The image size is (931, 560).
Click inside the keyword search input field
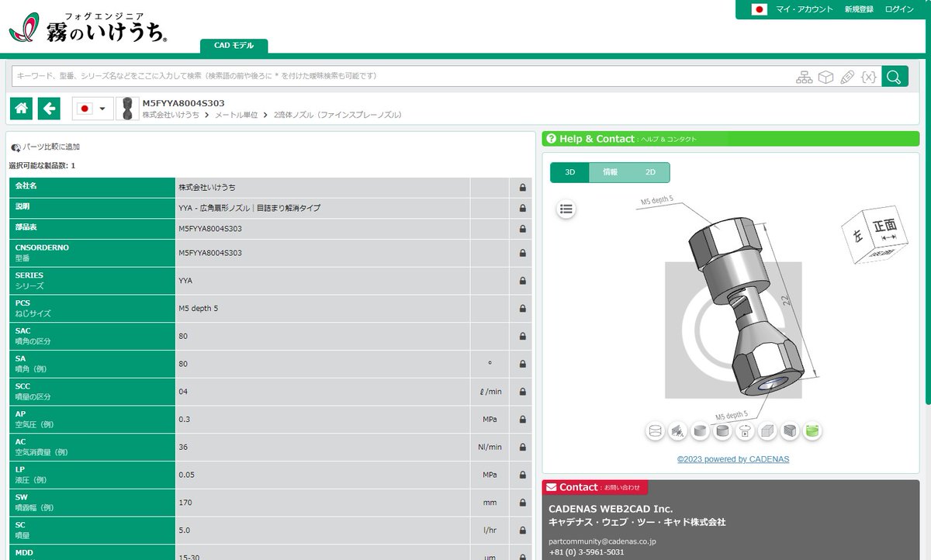[310, 77]
